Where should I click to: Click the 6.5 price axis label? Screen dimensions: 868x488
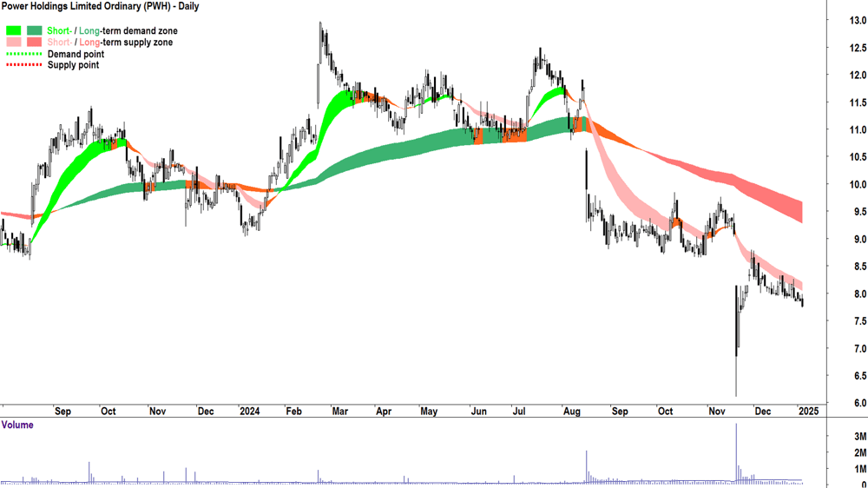coord(859,376)
